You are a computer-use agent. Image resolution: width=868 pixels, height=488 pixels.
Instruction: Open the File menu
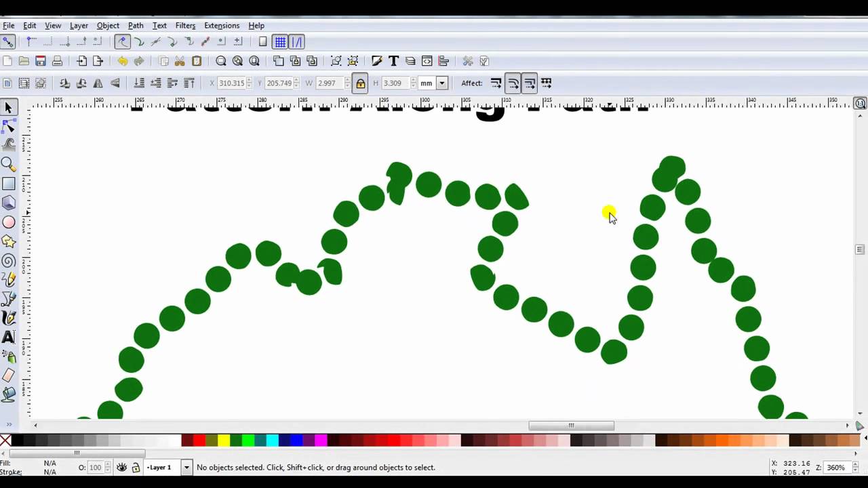click(8, 26)
